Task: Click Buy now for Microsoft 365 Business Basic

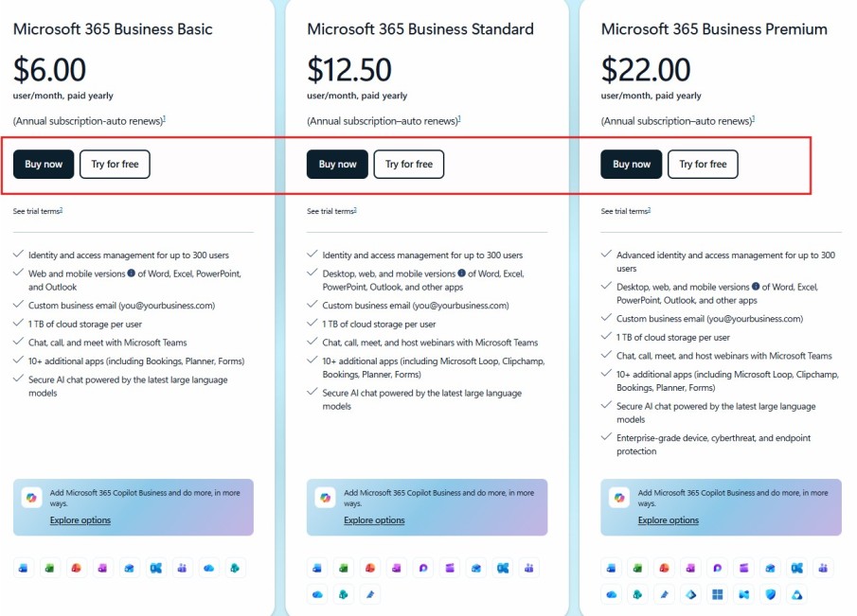Action: pyautogui.click(x=43, y=164)
